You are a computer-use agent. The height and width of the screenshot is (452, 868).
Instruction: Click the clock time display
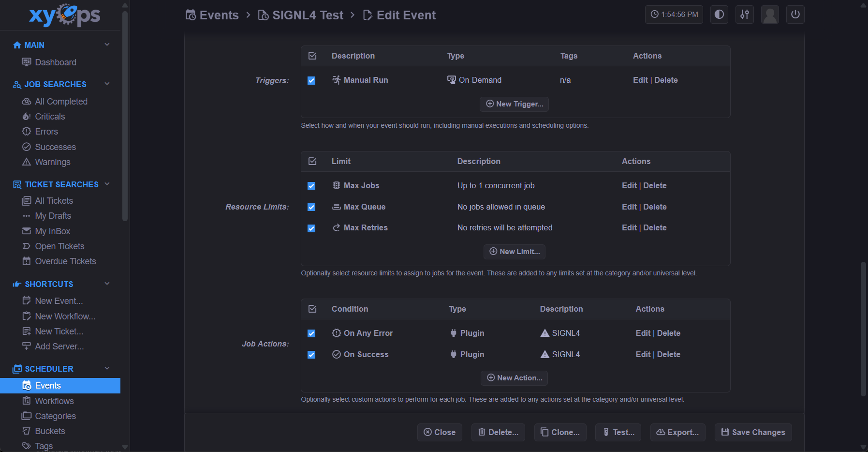click(674, 15)
